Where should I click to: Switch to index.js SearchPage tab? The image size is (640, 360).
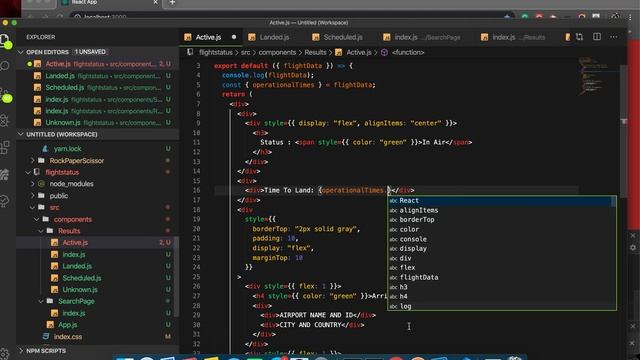[x=427, y=37]
